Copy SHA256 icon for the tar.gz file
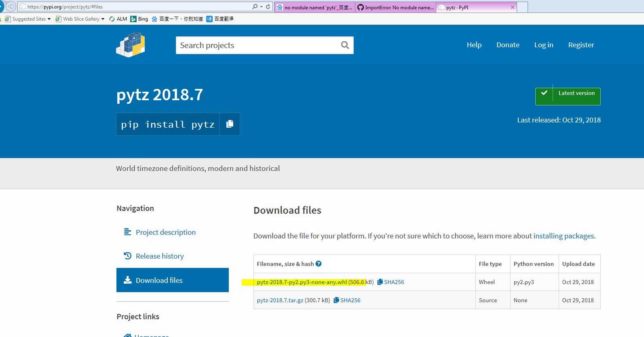Screen dimensions: 644x337 (x=336, y=300)
